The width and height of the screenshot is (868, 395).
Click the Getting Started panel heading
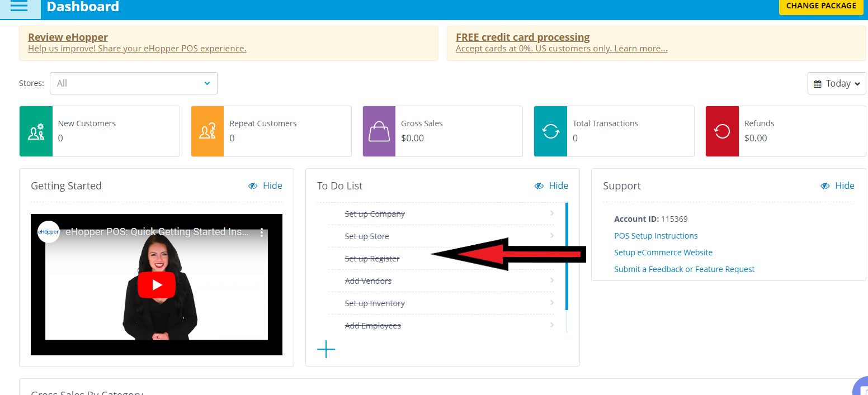66,185
